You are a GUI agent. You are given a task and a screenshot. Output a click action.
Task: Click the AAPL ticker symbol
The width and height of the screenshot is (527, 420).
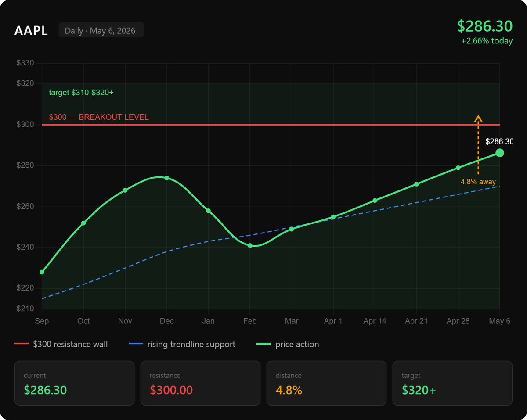31,31
